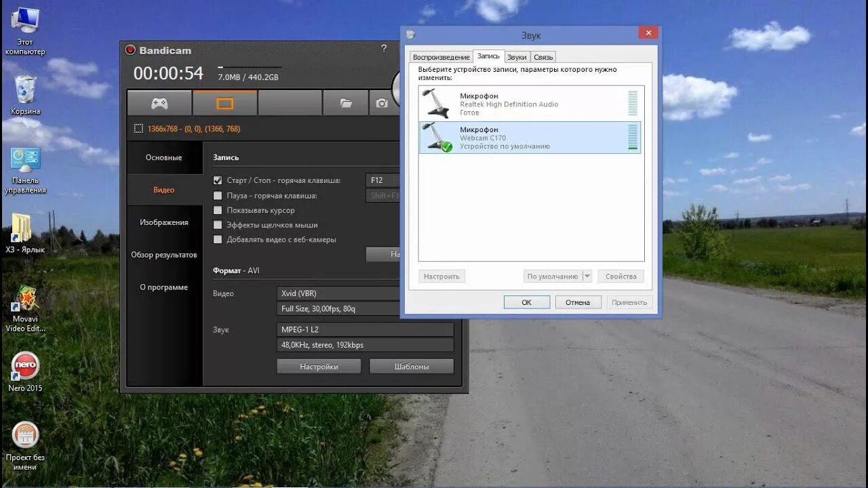
Task: Close the Звук dialog
Action: pos(648,33)
